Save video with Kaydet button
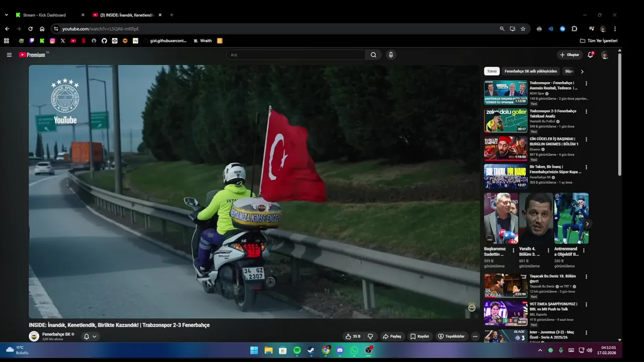Screen dimensions: 644x362 [420, 336]
